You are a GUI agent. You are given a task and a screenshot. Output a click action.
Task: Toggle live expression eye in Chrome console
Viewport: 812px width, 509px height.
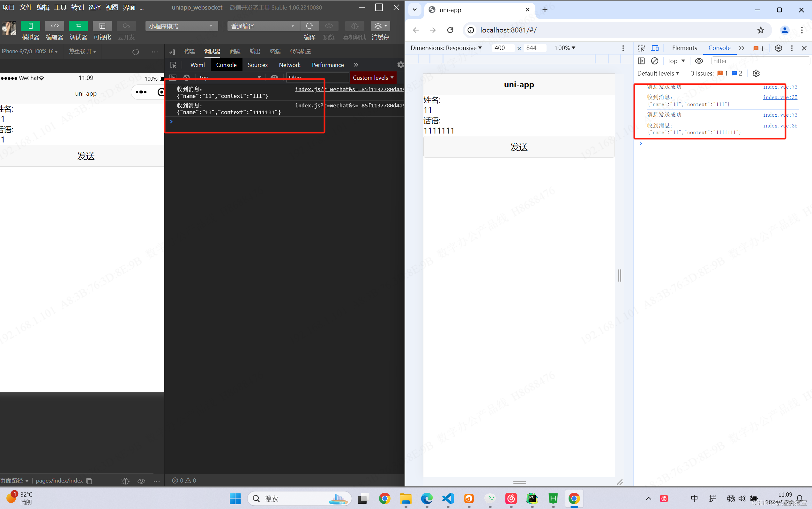click(699, 61)
